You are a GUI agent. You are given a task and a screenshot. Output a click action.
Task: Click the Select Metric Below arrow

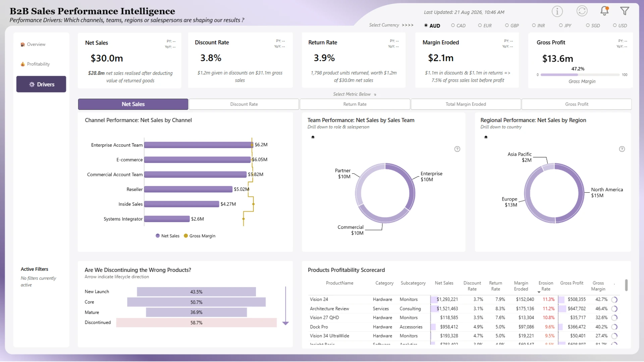[375, 95]
